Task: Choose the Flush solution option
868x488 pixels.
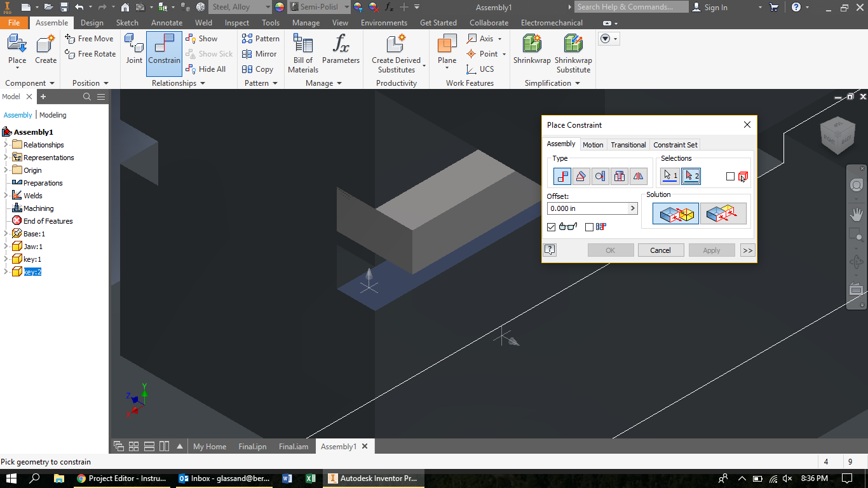Action: click(x=723, y=214)
